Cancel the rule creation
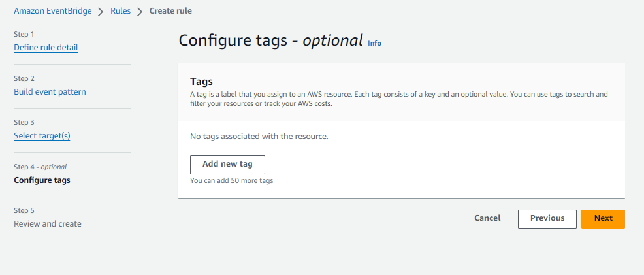Screen dimensions: 644x275 tap(487, 218)
